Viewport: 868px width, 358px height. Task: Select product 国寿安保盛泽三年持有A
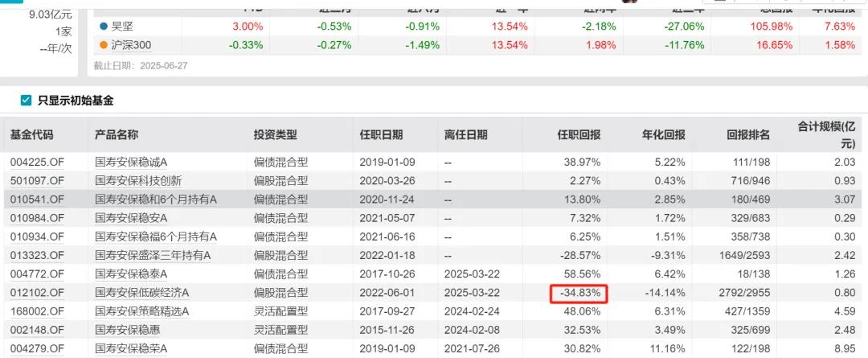pos(153,255)
